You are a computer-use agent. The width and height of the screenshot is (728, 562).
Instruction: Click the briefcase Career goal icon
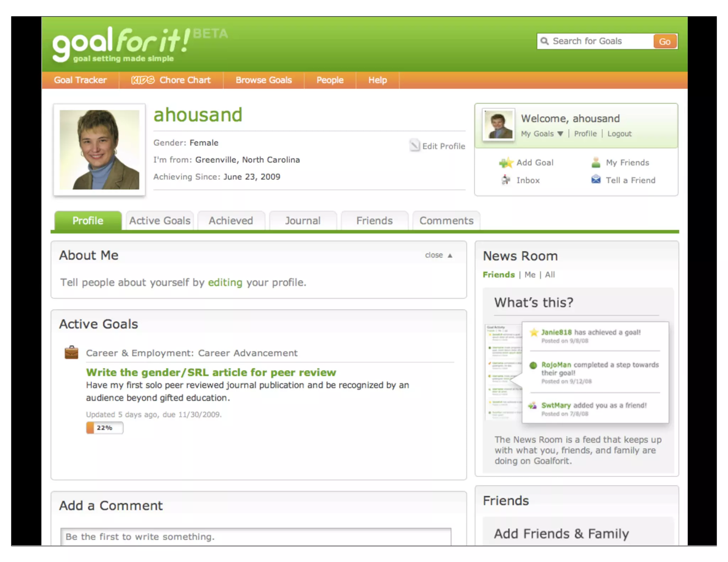tap(71, 352)
